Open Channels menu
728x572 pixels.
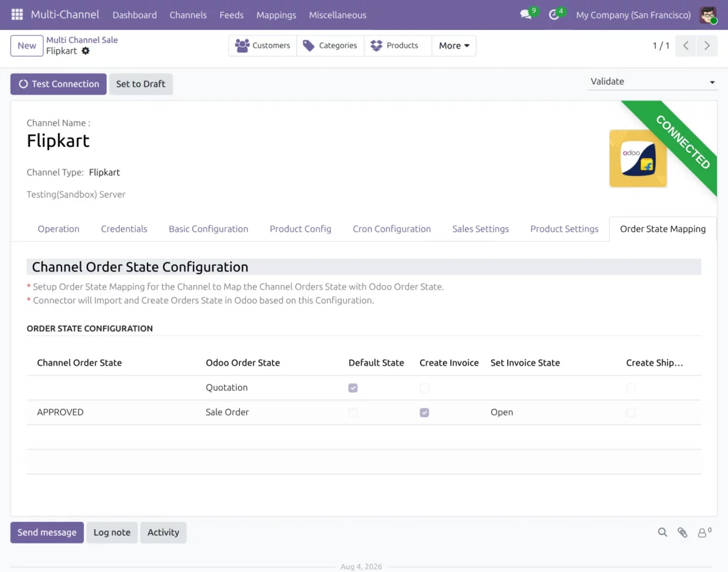tap(188, 15)
